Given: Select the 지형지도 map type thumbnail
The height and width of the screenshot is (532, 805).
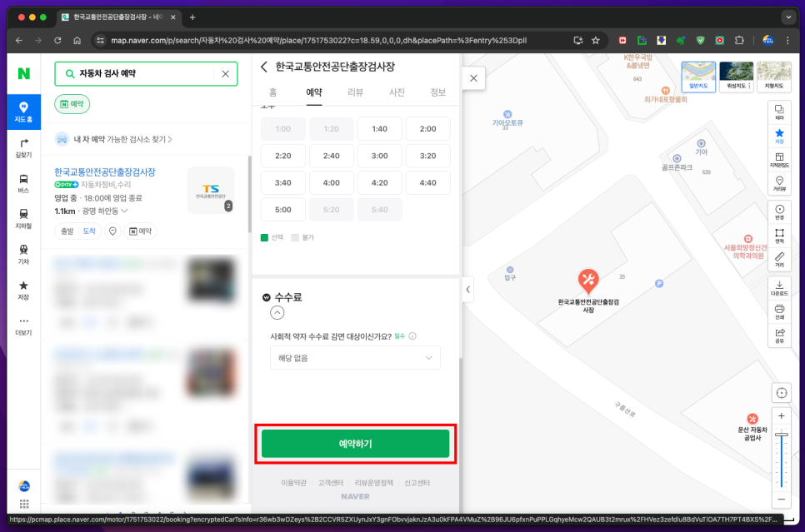Looking at the screenshot, I should (773, 77).
